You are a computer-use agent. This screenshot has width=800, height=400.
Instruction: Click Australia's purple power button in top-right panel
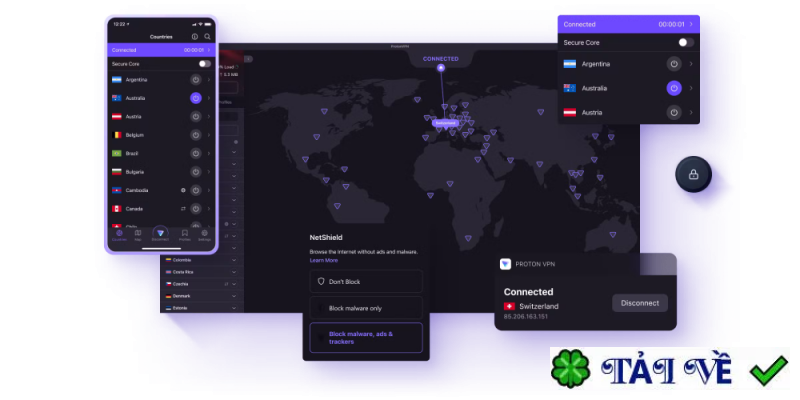coord(674,88)
